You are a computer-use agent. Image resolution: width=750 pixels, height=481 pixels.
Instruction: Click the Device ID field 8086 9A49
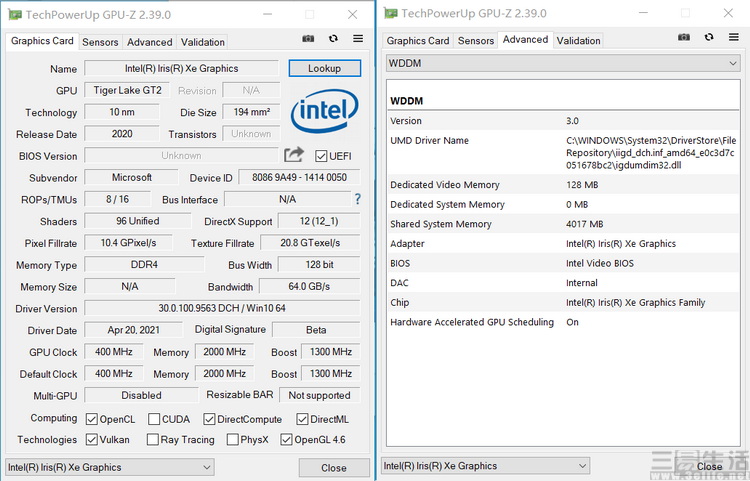(x=299, y=177)
